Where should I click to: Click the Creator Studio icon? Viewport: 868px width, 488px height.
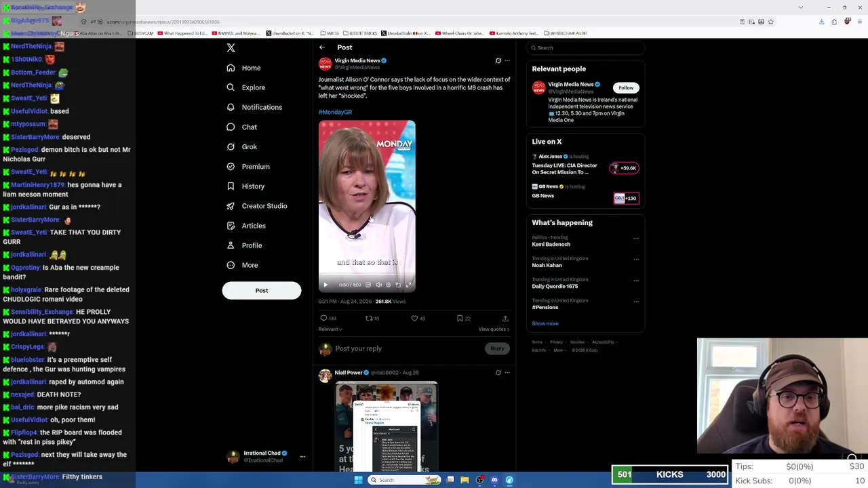231,206
